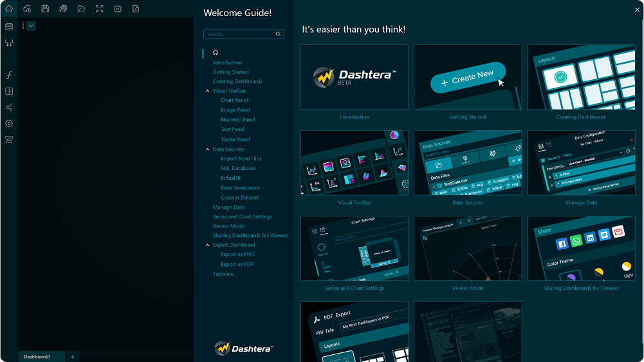644x362 pixels.
Task: Open Import from Files topic
Action: (241, 158)
